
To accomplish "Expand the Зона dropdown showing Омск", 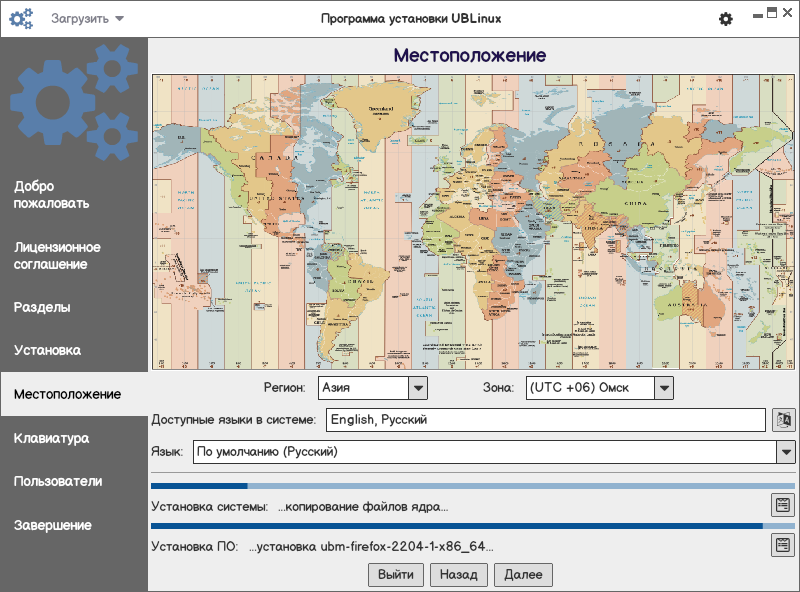I will [x=663, y=387].
